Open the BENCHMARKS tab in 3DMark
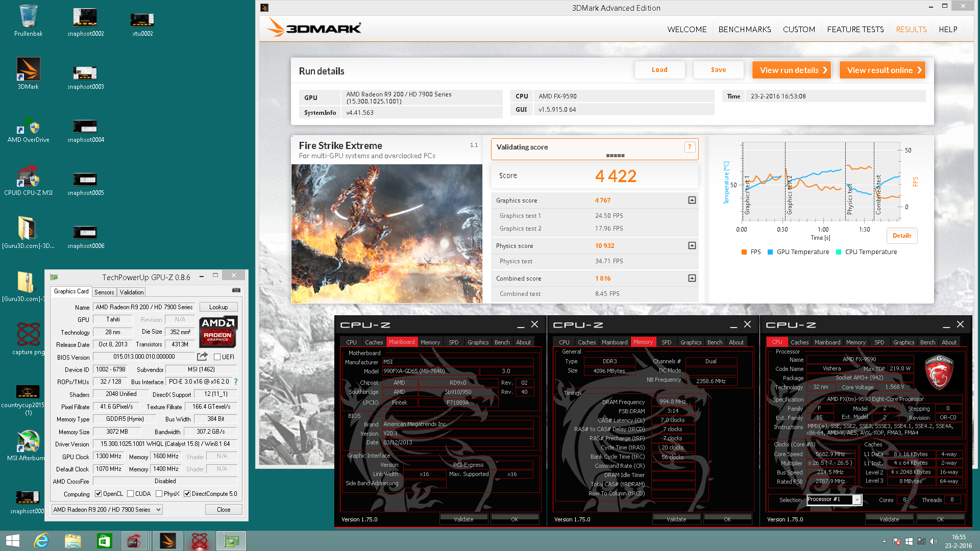980x551 pixels. point(745,30)
